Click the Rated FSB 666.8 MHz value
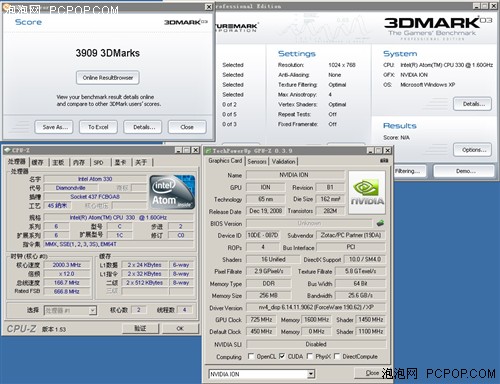 click(x=67, y=291)
